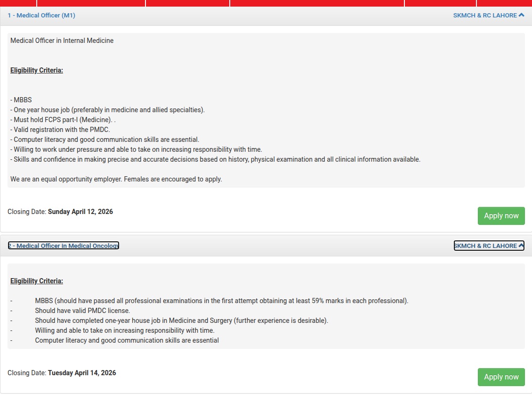Open '2 - Medical Officer in Medical Oncology' title

click(64, 246)
